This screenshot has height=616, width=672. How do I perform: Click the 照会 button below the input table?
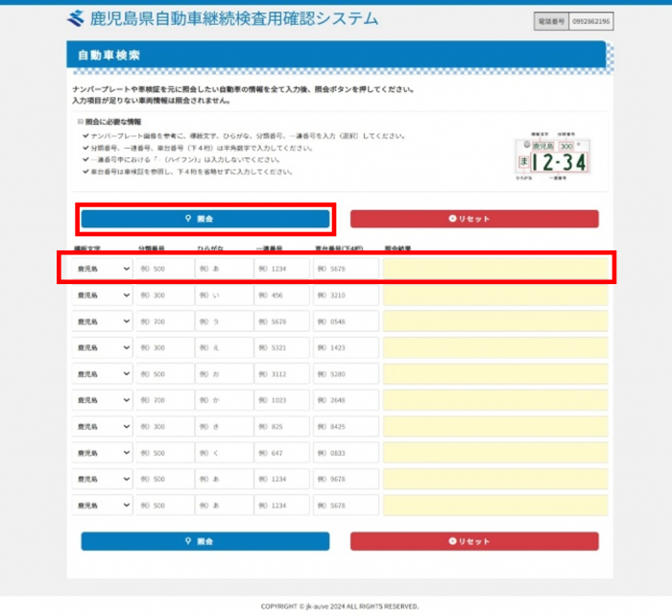point(205,541)
